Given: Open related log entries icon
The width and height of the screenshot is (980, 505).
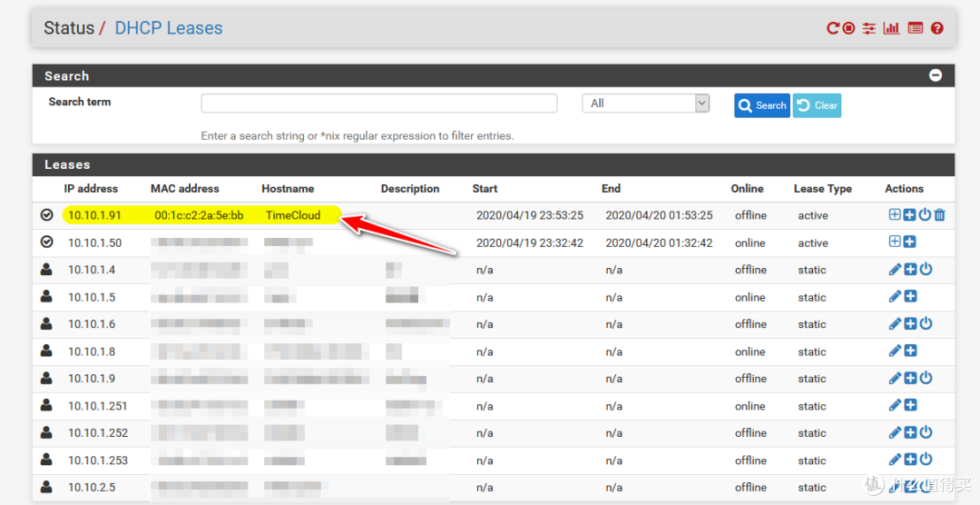Looking at the screenshot, I should pos(915,28).
